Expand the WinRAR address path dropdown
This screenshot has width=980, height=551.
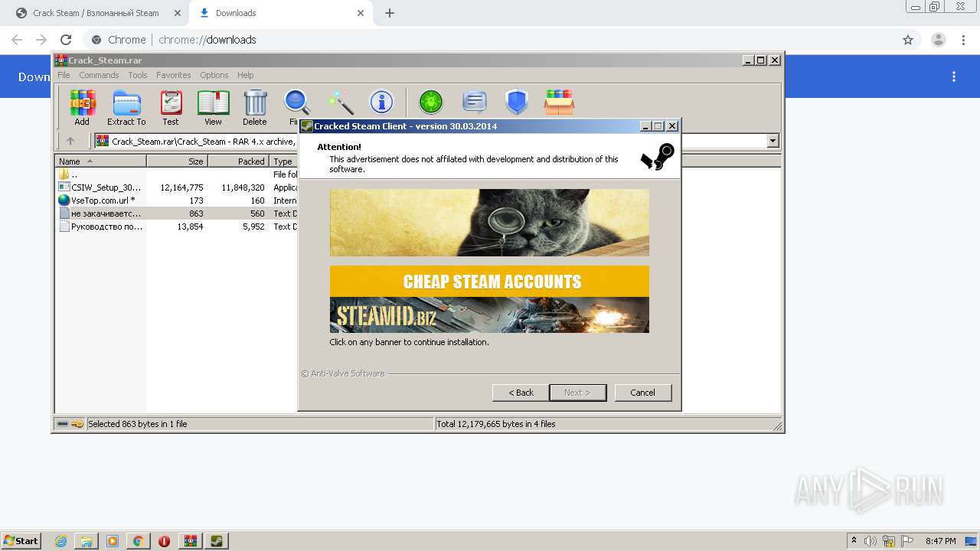click(773, 141)
